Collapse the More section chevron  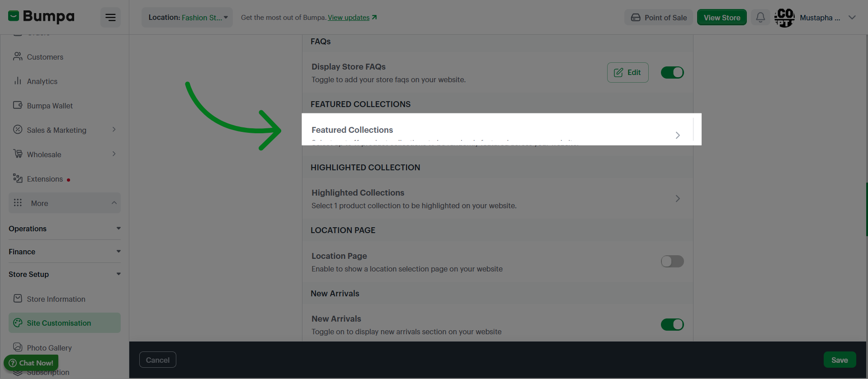point(114,203)
